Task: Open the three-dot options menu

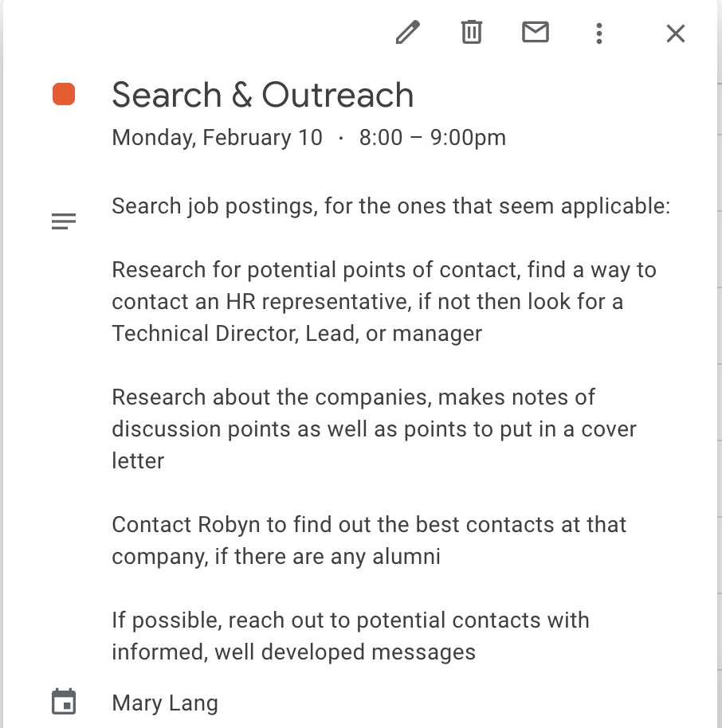Action: (x=599, y=33)
